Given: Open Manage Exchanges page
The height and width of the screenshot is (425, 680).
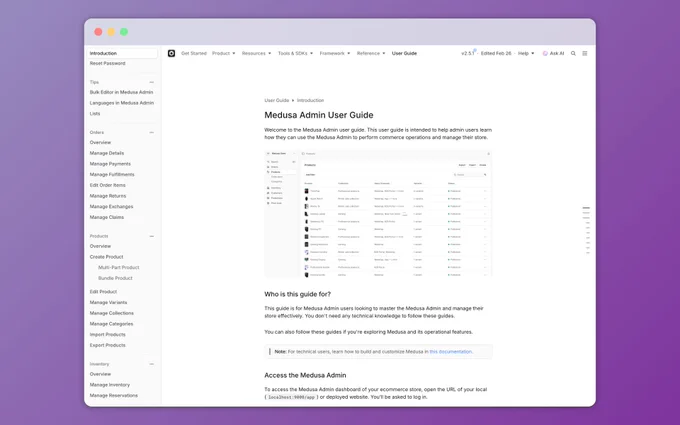Looking at the screenshot, I should 111,206.
